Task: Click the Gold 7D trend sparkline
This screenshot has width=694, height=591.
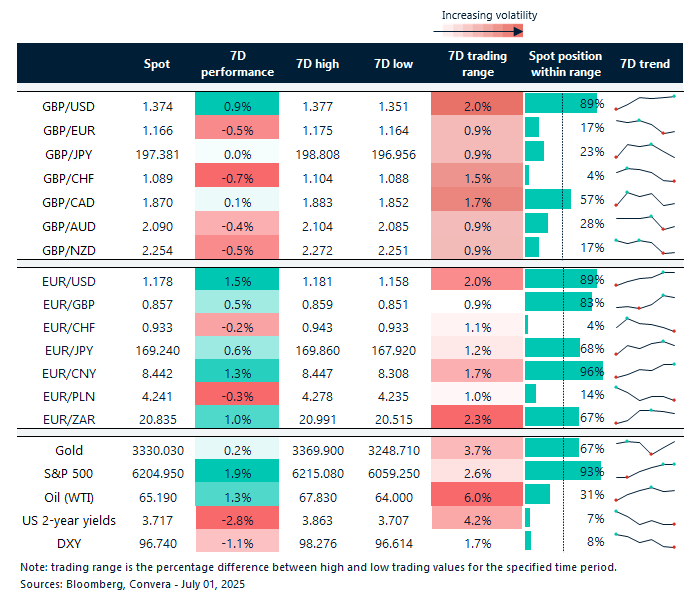Action: point(645,446)
